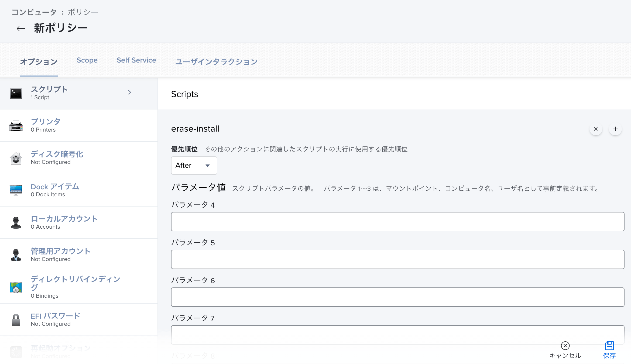Click the '1 Script' count text
Image resolution: width=631 pixels, height=364 pixels.
pyautogui.click(x=40, y=97)
